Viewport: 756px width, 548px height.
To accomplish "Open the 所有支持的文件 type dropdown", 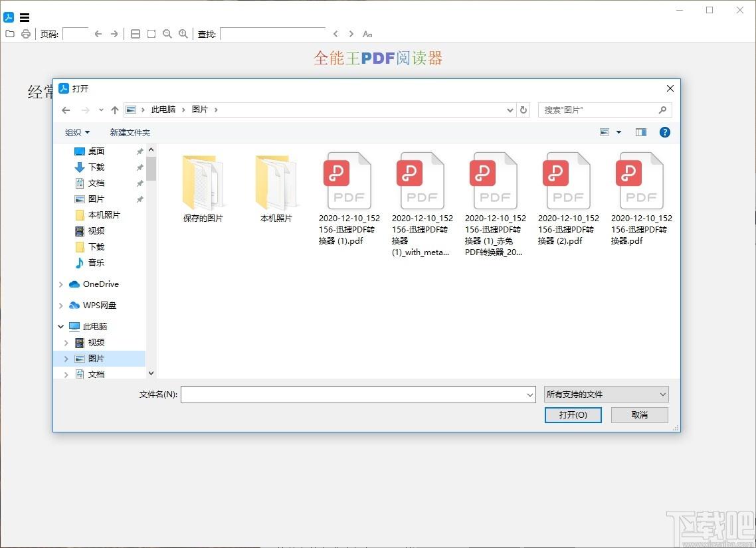I will (606, 395).
